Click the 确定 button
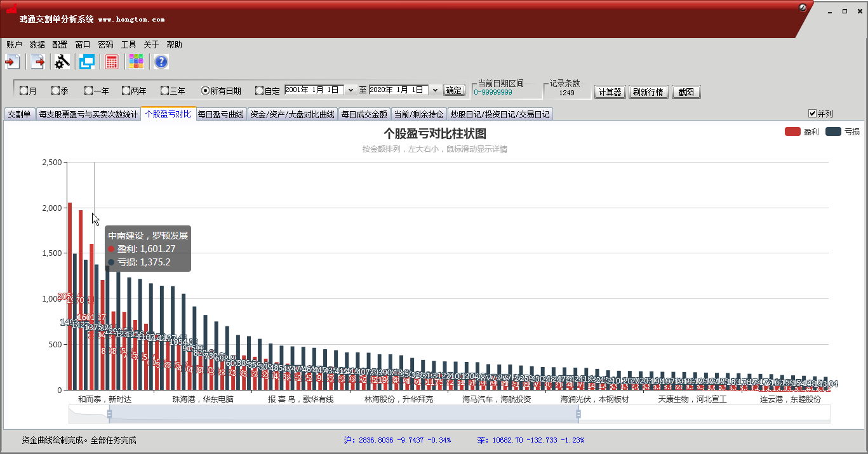 click(454, 91)
